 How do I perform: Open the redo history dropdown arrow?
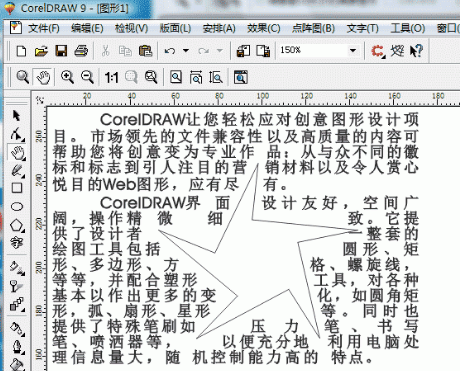point(220,51)
